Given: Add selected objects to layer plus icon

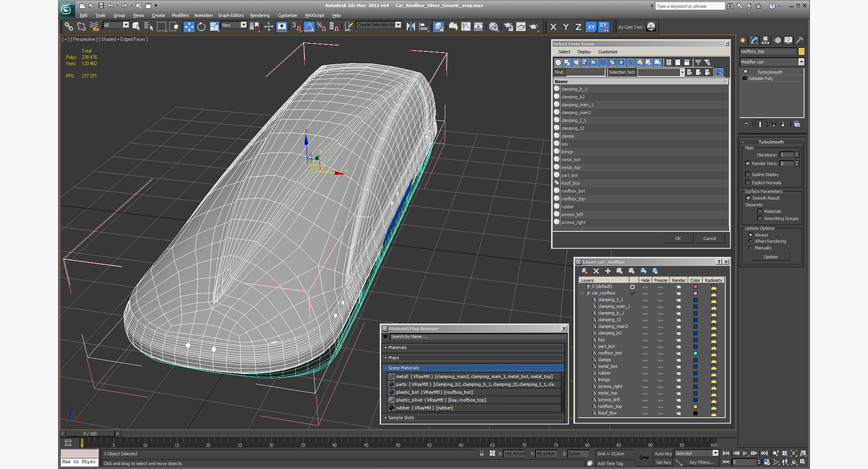Looking at the screenshot, I should (x=608, y=271).
